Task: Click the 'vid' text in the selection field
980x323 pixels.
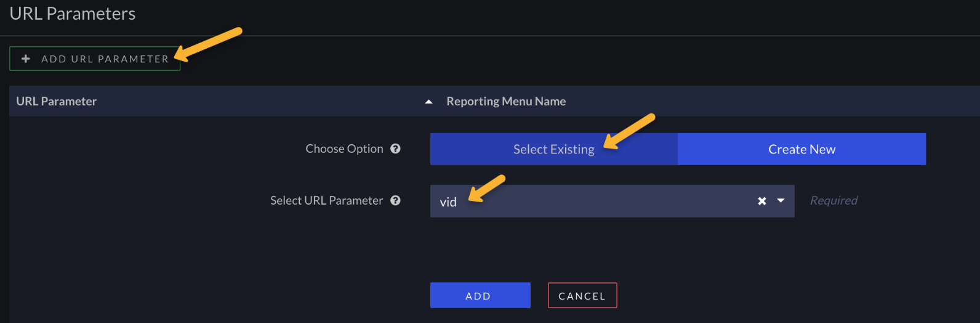Action: 448,202
